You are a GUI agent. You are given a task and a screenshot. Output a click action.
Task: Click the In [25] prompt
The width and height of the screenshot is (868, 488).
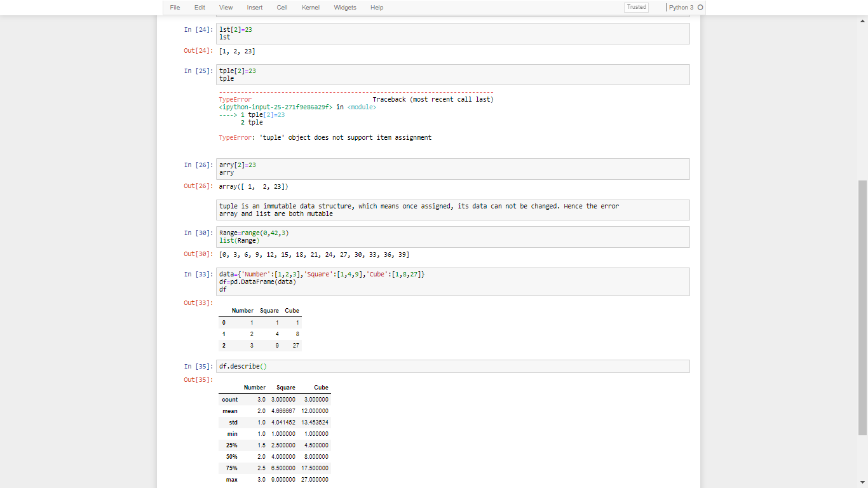198,71
